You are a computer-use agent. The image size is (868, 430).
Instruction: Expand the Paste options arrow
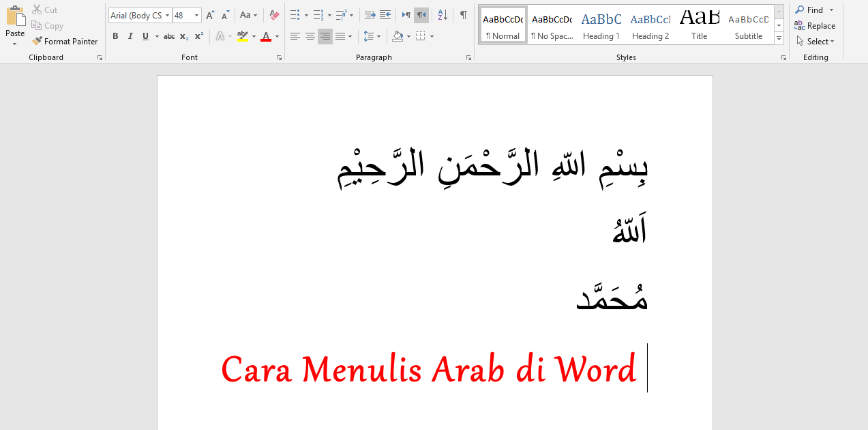tap(15, 44)
